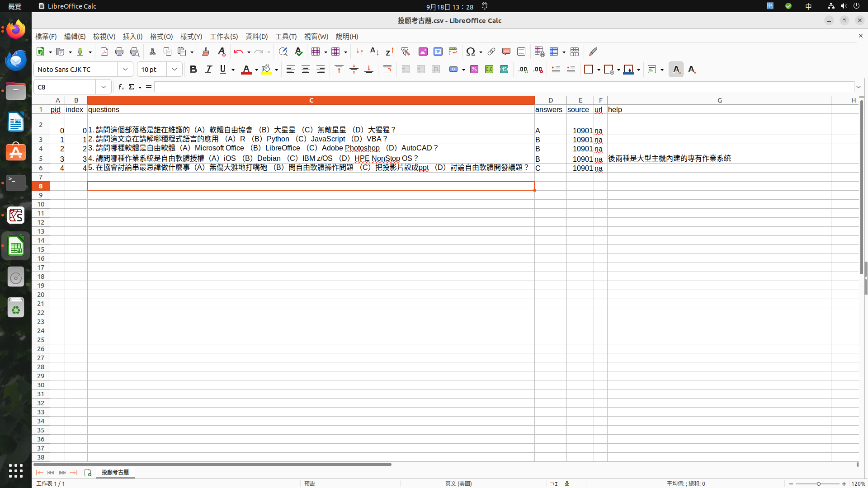Image resolution: width=868 pixels, height=488 pixels.
Task: Open the Function Wizard icon
Action: coord(121,87)
